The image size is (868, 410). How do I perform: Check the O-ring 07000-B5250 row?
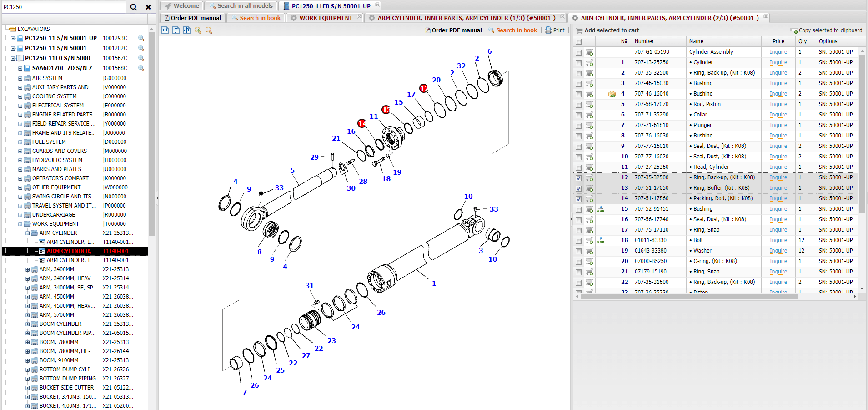tap(578, 262)
